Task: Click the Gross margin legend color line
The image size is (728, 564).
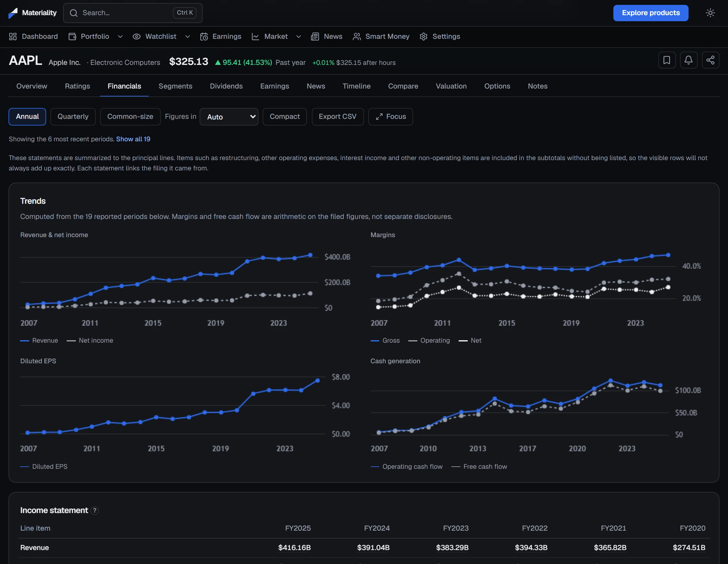Action: (375, 341)
